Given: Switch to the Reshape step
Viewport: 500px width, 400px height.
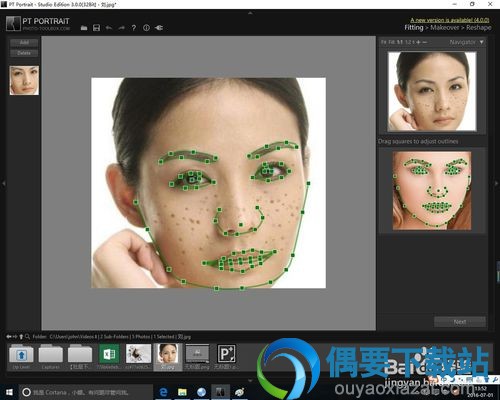Looking at the screenshot, I should (479, 28).
